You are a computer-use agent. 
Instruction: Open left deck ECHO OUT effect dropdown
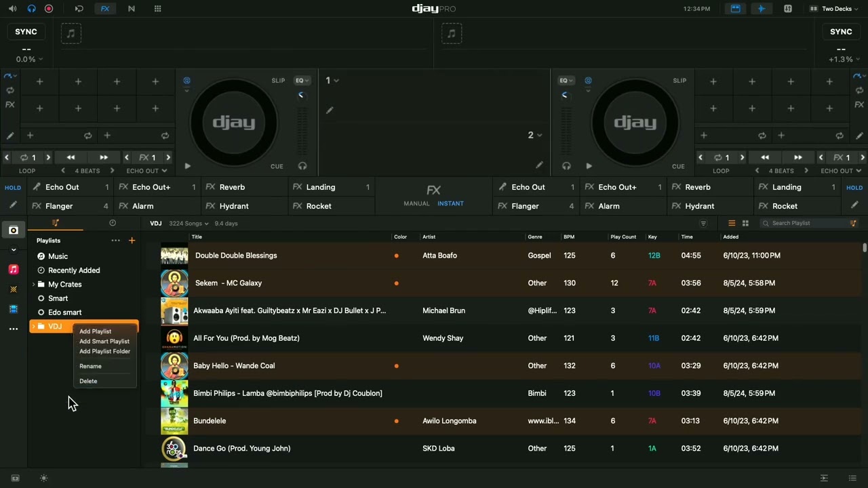[147, 171]
